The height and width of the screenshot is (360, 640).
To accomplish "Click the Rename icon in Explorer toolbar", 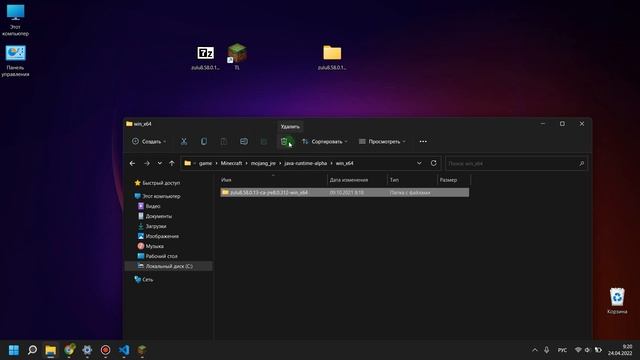I will click(244, 142).
